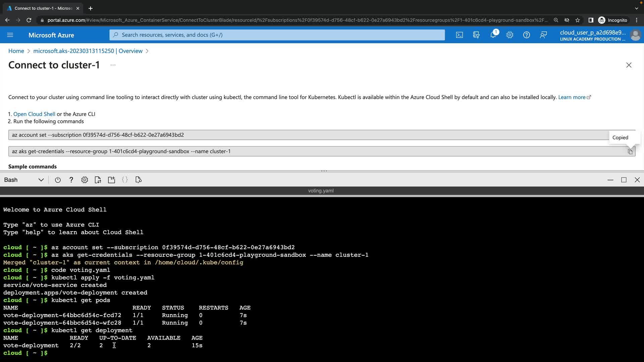Open the microsoft.aks overview breadcrumb
The width and height of the screenshot is (644, 362).
tap(88, 51)
